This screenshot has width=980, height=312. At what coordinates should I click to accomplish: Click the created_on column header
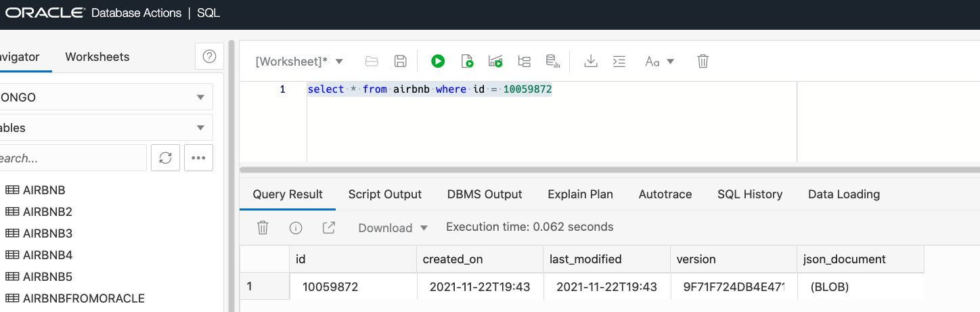480,259
